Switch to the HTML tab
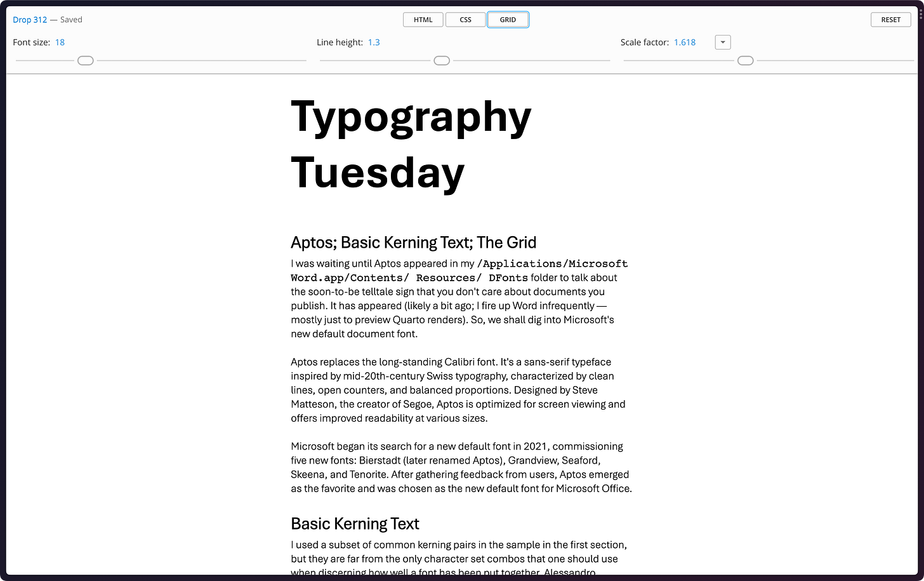 click(423, 20)
